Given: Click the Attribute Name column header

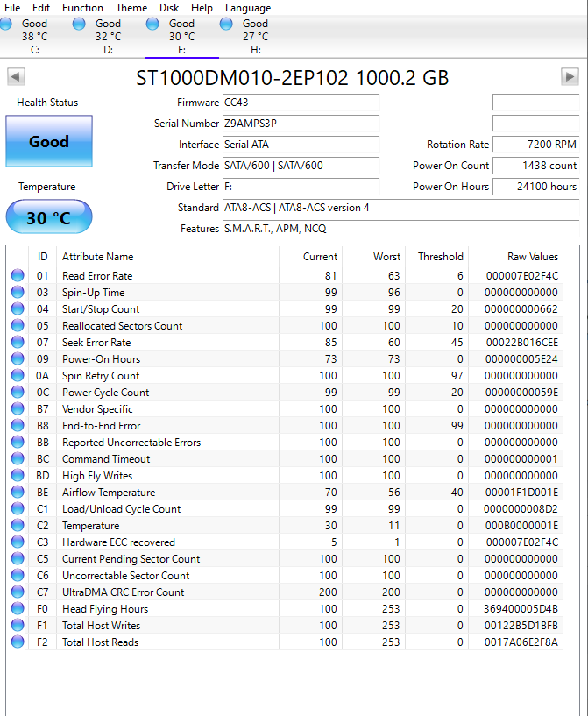Looking at the screenshot, I should tap(167, 256).
